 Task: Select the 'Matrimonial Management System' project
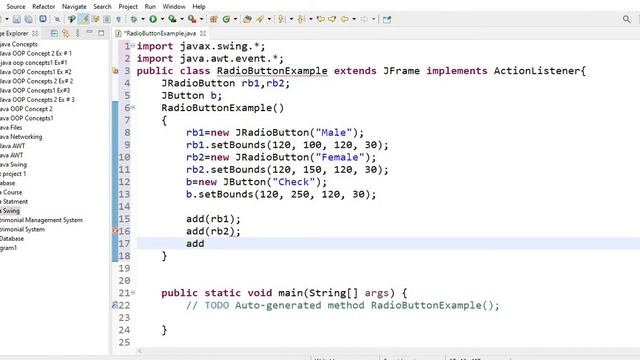coord(41,220)
